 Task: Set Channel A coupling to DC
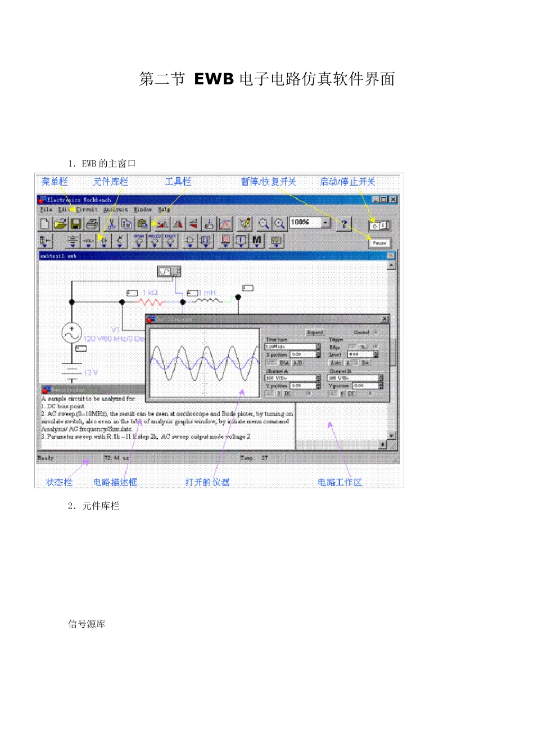tap(288, 393)
